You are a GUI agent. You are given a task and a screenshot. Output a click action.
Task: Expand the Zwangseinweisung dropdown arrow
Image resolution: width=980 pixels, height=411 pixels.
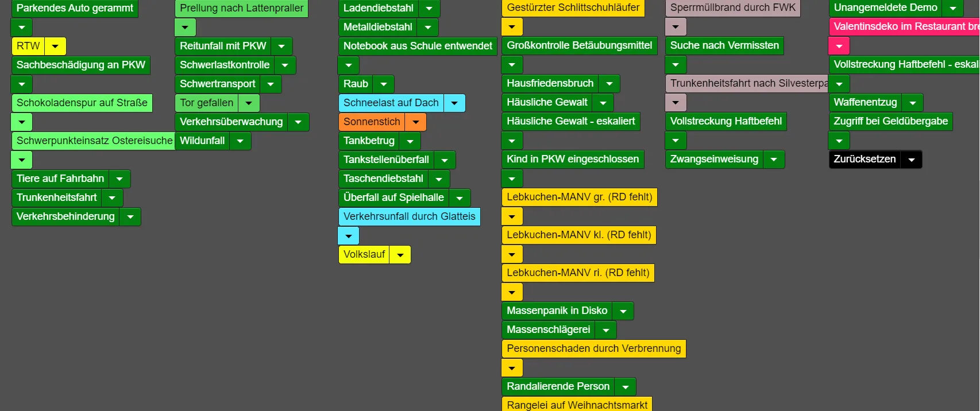coord(774,159)
